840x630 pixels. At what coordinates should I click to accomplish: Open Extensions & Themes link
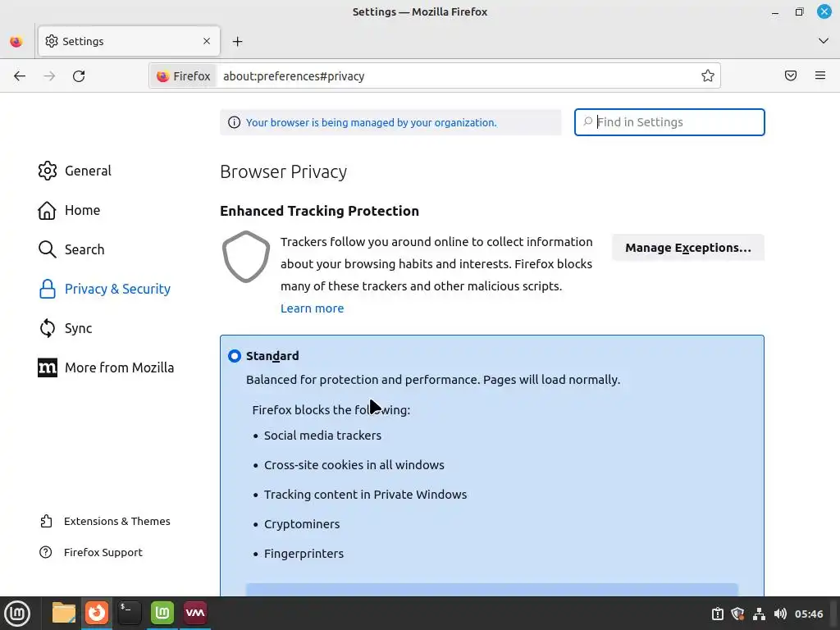(x=116, y=521)
